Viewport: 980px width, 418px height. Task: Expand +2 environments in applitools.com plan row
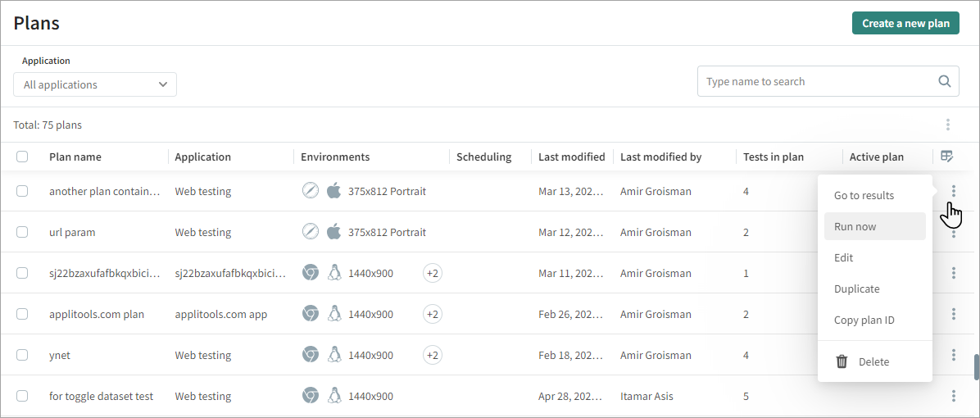pos(433,314)
